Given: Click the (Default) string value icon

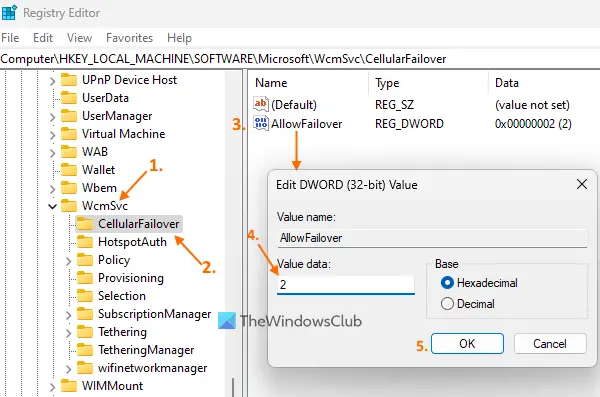Looking at the screenshot, I should coord(261,104).
